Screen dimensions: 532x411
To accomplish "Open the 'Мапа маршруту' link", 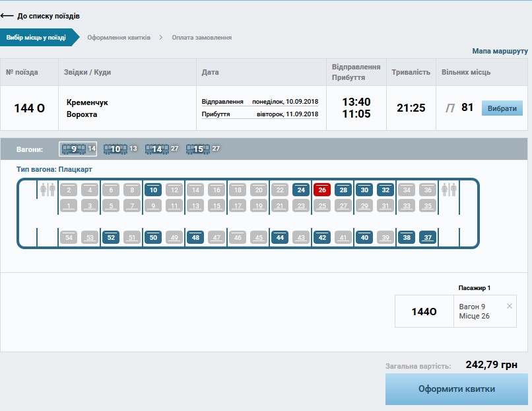I will tap(500, 51).
